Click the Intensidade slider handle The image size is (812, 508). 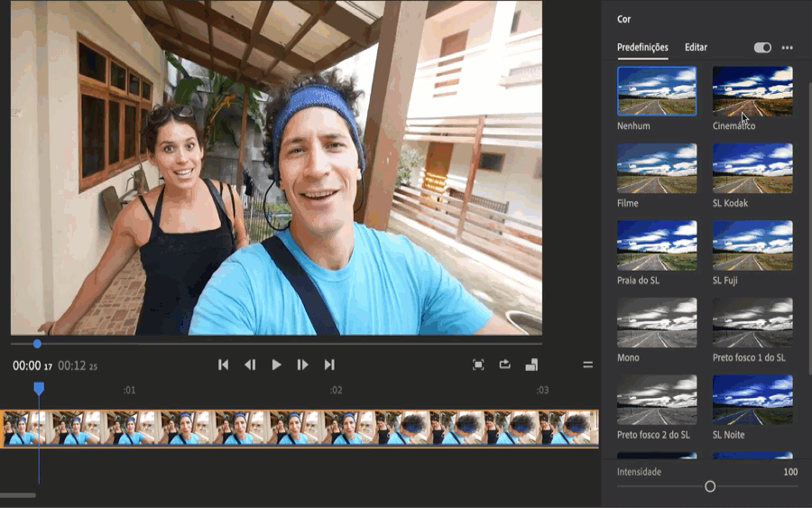[x=710, y=486]
